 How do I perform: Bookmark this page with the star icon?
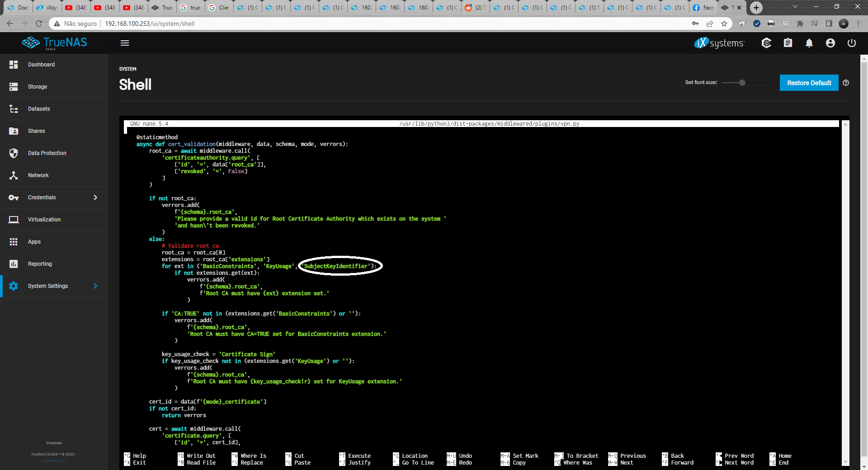click(724, 23)
